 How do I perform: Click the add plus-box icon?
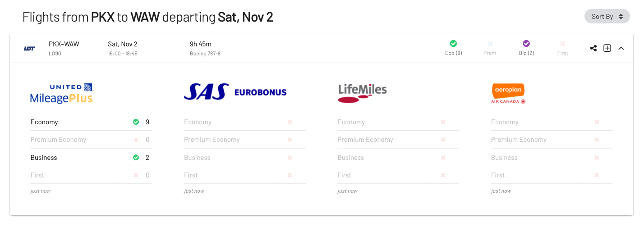click(x=607, y=48)
